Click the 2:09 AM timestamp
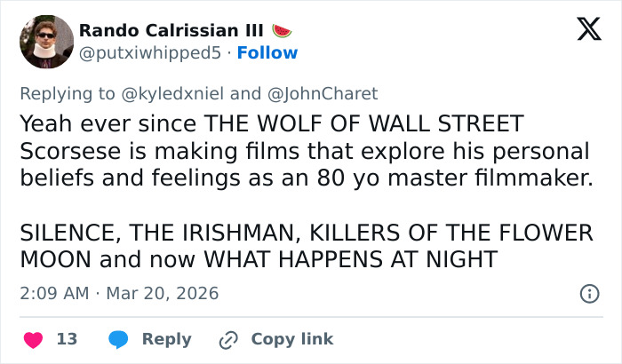The height and width of the screenshot is (364, 622). click(52, 293)
